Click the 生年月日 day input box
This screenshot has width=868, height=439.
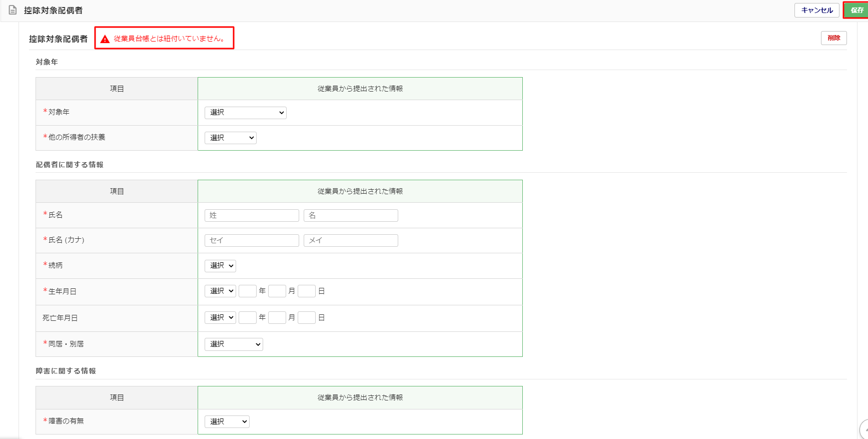tap(307, 291)
